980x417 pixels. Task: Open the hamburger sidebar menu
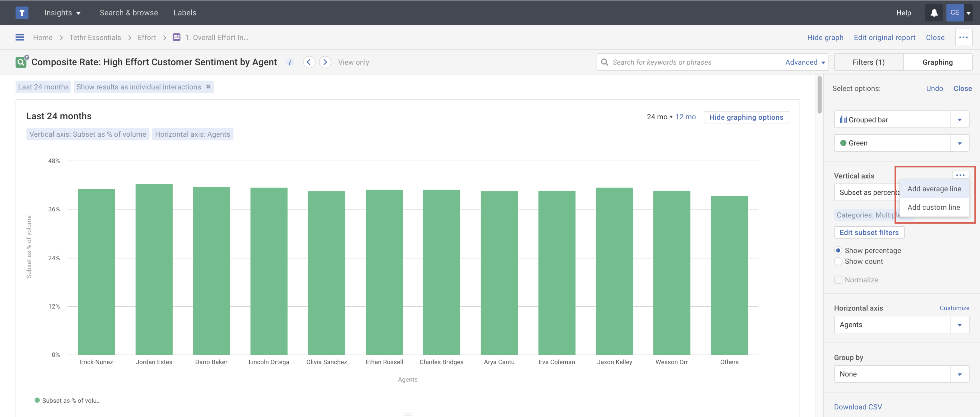coord(19,37)
